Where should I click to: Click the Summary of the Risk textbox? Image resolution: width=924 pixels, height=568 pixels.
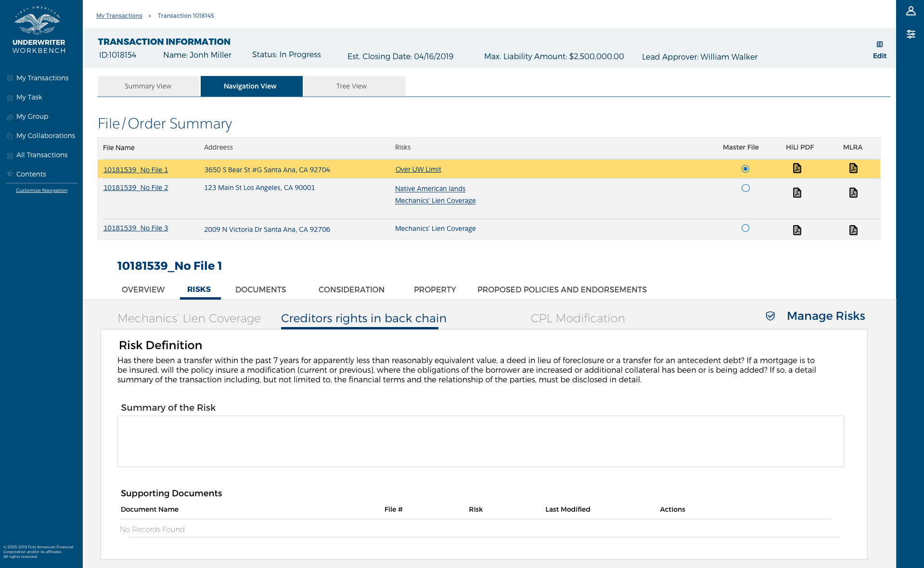(480, 441)
